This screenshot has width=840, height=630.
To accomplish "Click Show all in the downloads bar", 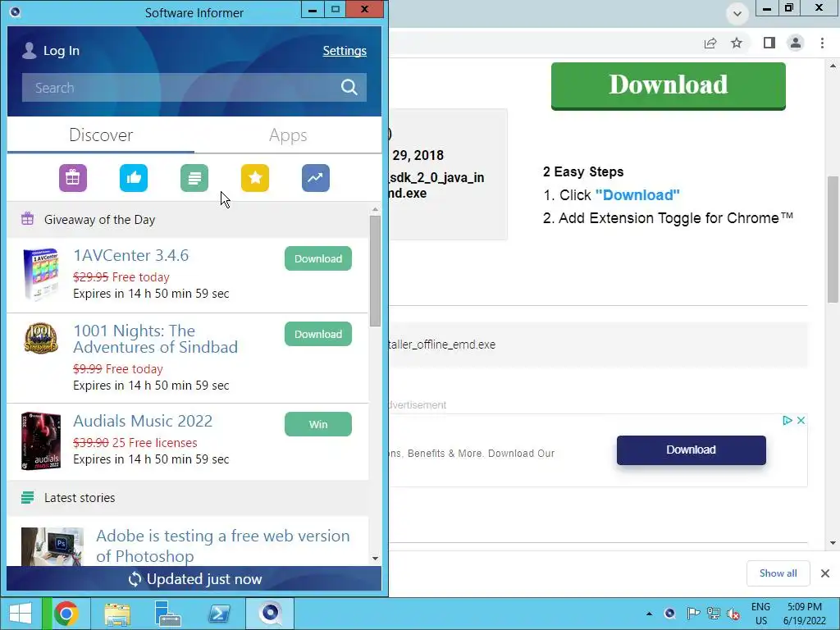I will click(778, 573).
